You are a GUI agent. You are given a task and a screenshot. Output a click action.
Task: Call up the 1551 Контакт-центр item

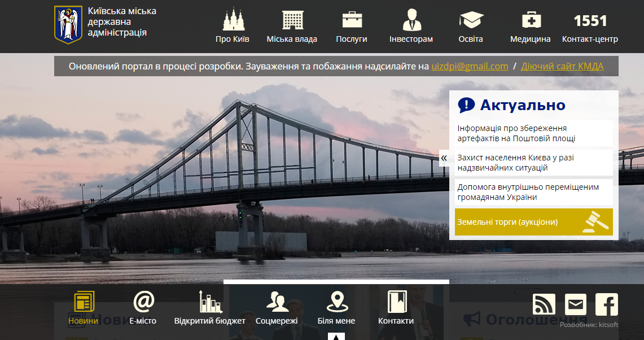click(590, 28)
